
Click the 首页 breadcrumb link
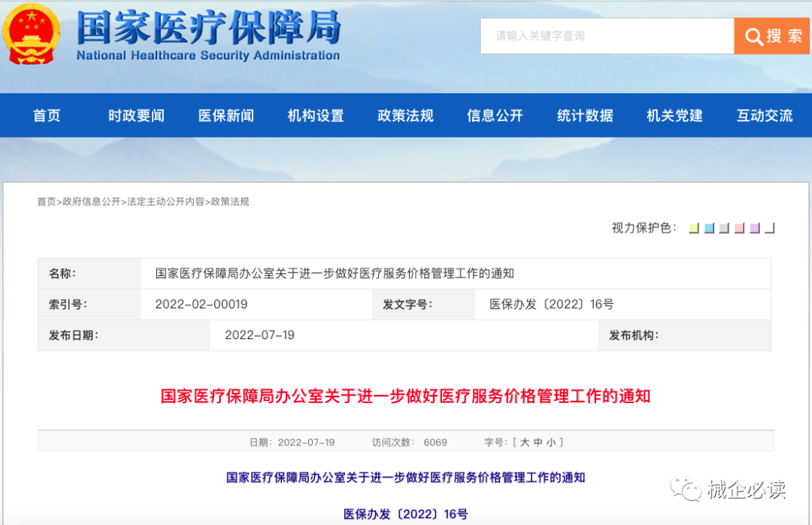pos(46,202)
